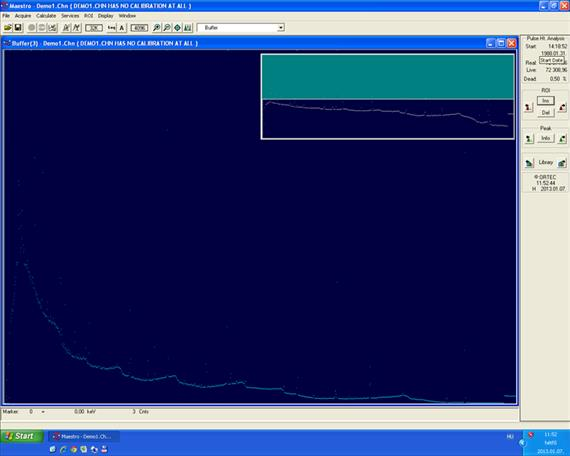The width and height of the screenshot is (570, 456).
Task: Open the Services menu
Action: pos(70,16)
